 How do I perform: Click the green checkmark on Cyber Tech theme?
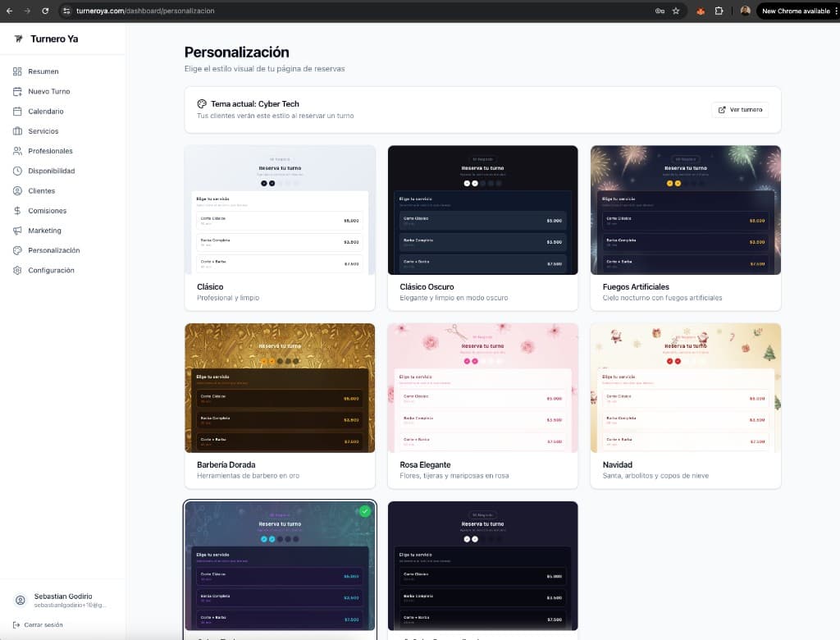pos(365,511)
